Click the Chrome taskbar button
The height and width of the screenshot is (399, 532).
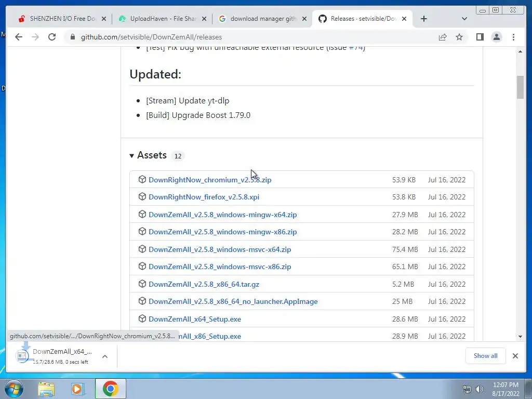[x=111, y=389]
